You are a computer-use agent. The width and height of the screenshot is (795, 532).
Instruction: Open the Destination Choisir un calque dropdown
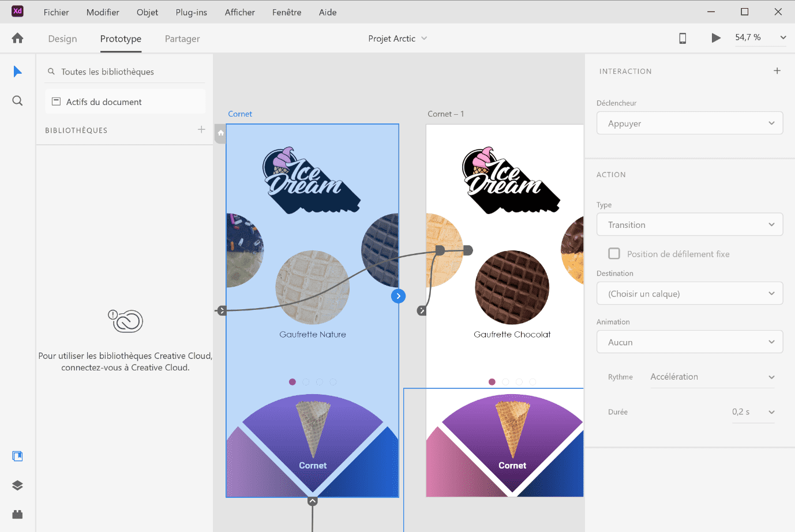point(689,293)
